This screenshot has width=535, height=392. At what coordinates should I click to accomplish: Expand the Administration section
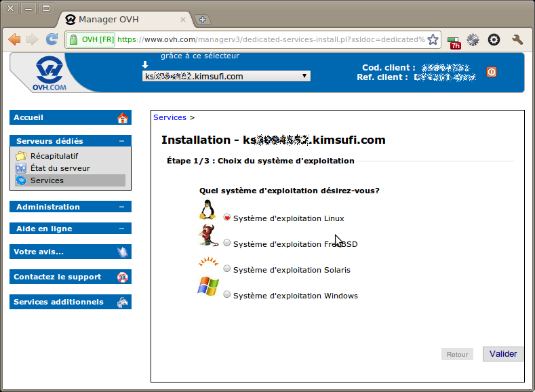tap(122, 207)
